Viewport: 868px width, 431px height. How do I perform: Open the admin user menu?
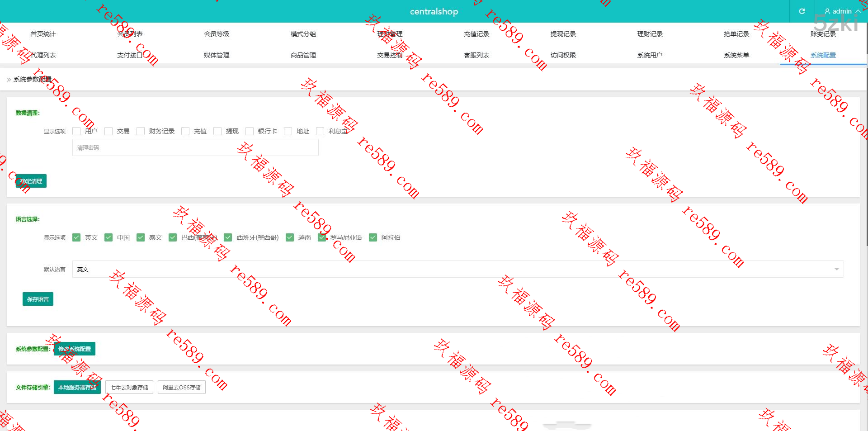[842, 11]
